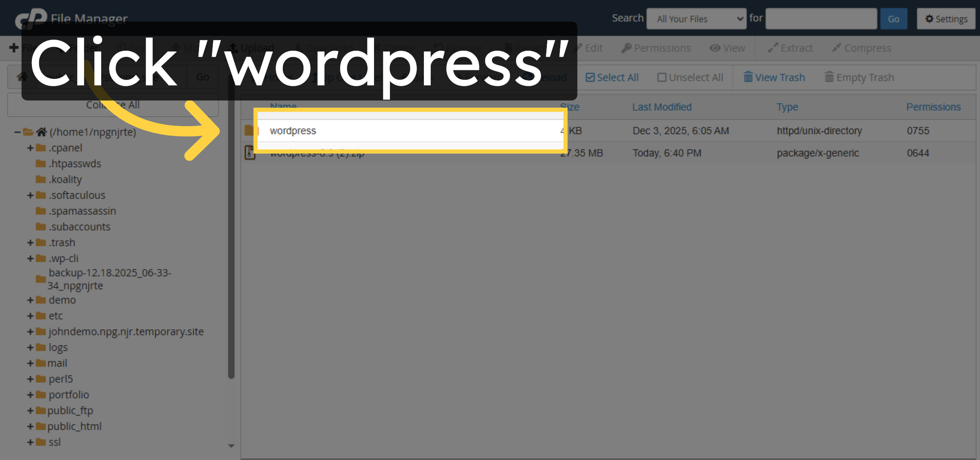Sort files by Last Modified column
Viewport: 980px width, 460px height.
coord(662,107)
